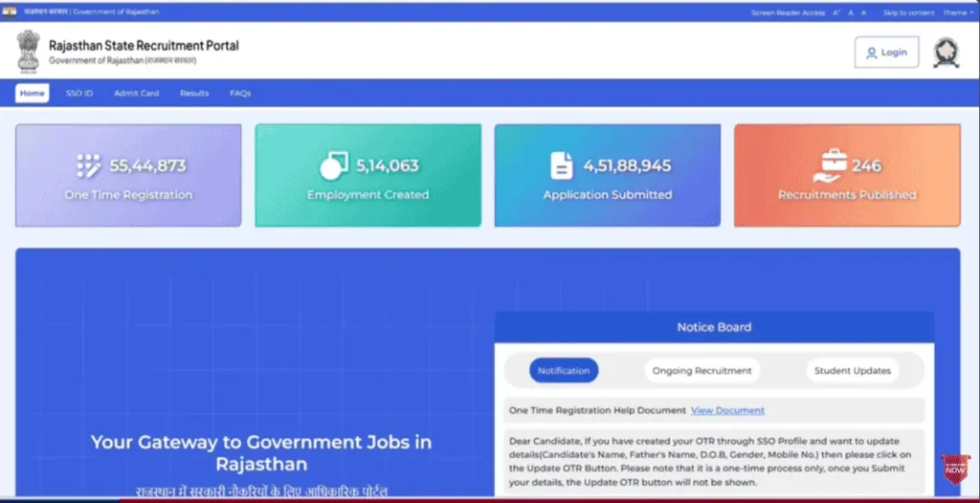This screenshot has width=980, height=503.
Task: Click the Application Submitted card label
Action: pyautogui.click(x=608, y=195)
